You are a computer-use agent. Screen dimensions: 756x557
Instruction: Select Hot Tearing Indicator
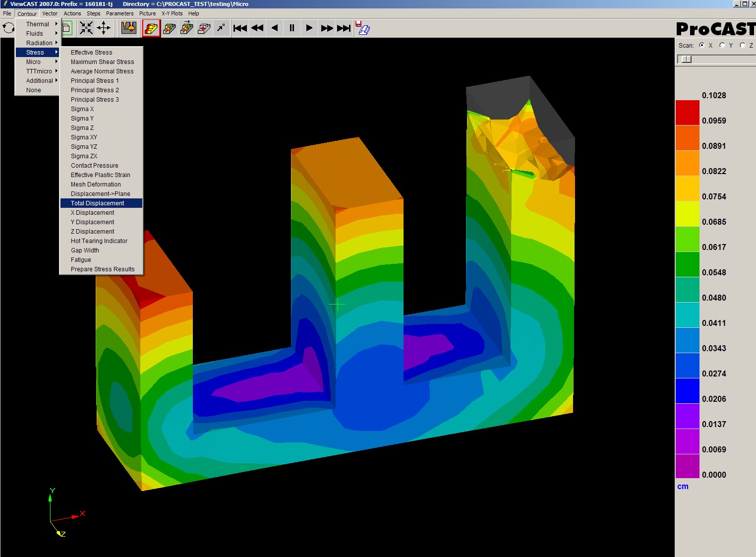(101, 241)
